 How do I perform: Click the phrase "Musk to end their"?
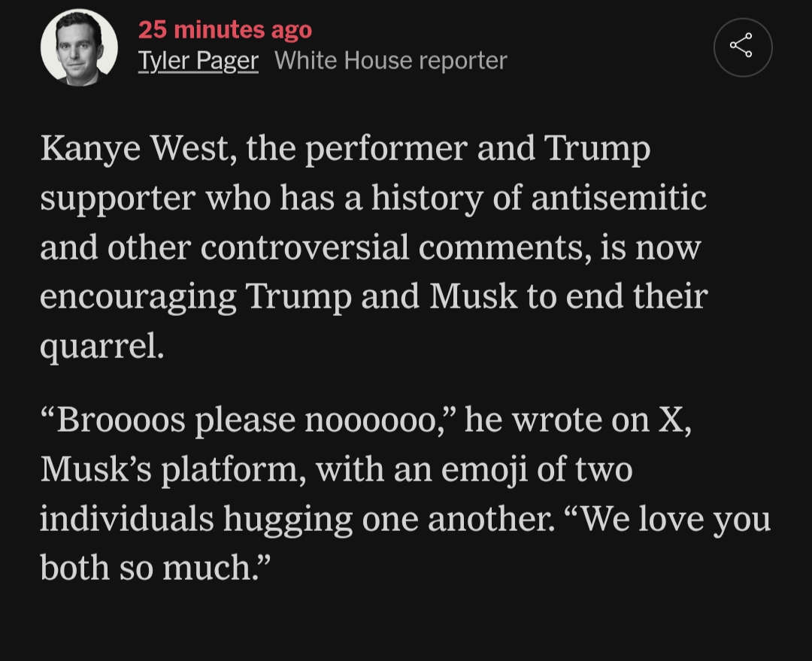tap(568, 296)
